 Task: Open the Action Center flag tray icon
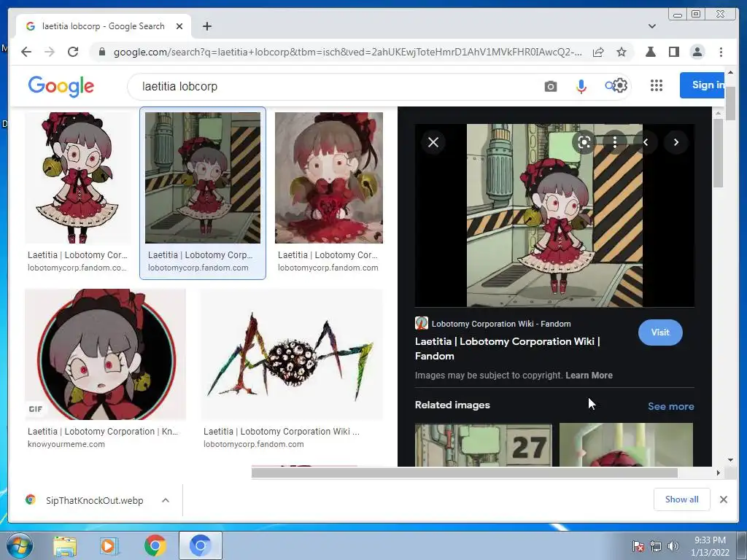click(x=638, y=546)
